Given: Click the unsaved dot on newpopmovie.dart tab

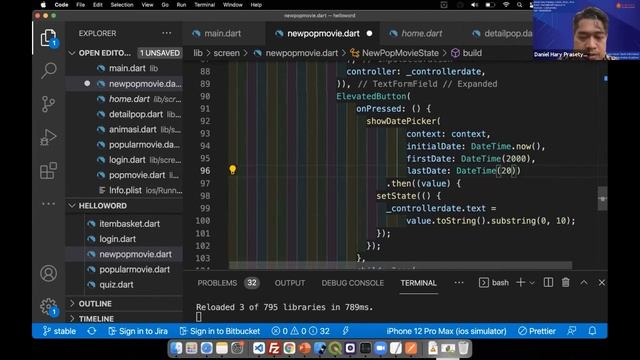Looking at the screenshot, I should point(369,33).
